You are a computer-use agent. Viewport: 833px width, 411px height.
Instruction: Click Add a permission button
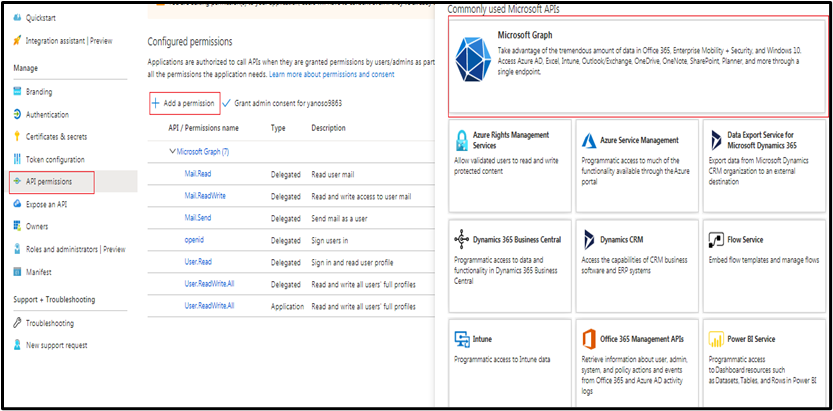click(x=183, y=103)
